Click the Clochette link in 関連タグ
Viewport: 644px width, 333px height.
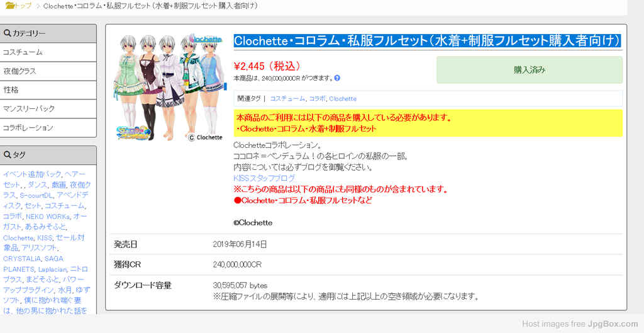click(343, 99)
